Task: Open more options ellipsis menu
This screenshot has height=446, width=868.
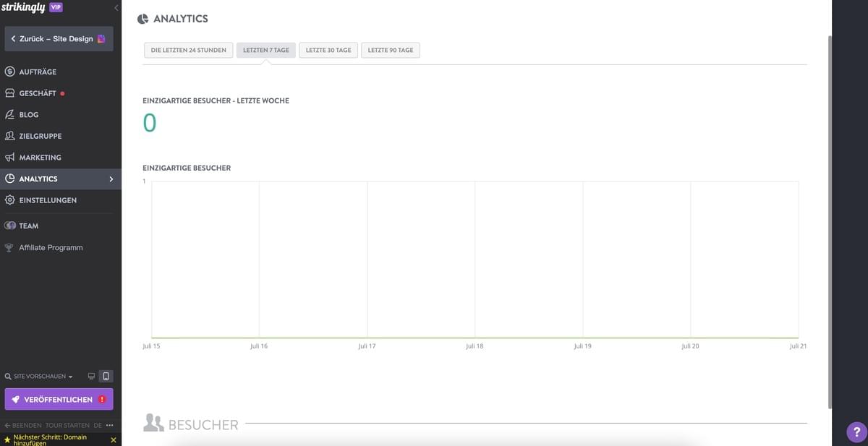Action: pos(110,426)
